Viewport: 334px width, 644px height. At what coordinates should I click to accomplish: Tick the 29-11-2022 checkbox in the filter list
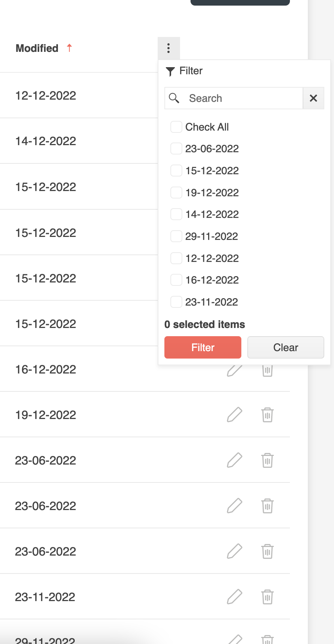(x=176, y=236)
